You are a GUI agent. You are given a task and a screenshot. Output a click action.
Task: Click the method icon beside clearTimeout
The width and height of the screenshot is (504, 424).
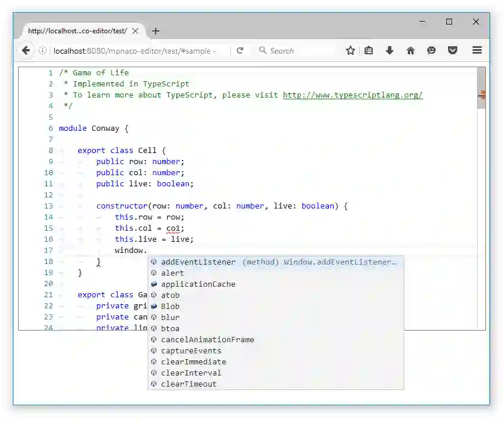pyautogui.click(x=153, y=384)
